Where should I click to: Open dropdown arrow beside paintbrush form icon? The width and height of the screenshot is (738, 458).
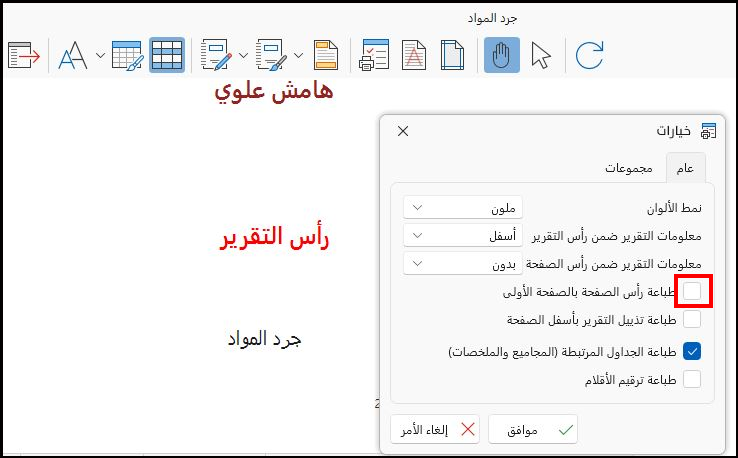(x=298, y=55)
